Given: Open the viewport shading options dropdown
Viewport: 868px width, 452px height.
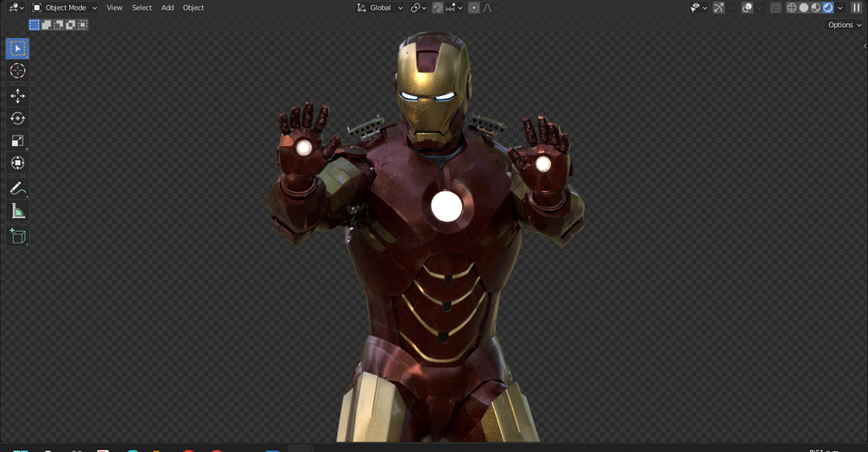Looking at the screenshot, I should point(840,8).
